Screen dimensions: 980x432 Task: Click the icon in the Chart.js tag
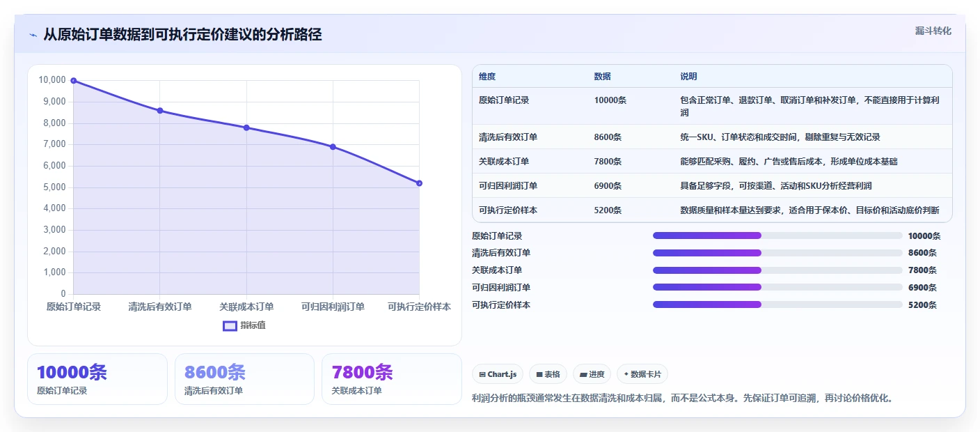click(482, 375)
